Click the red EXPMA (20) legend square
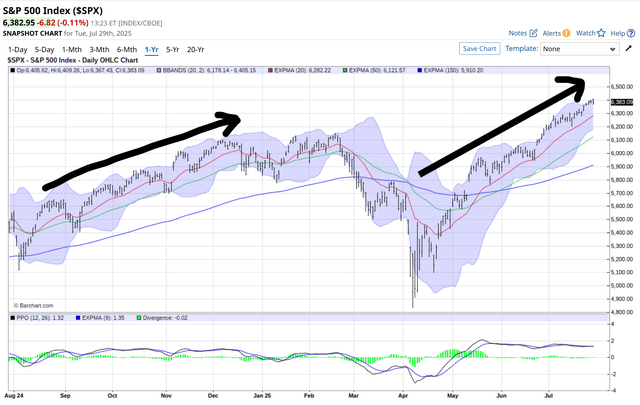 271,71
